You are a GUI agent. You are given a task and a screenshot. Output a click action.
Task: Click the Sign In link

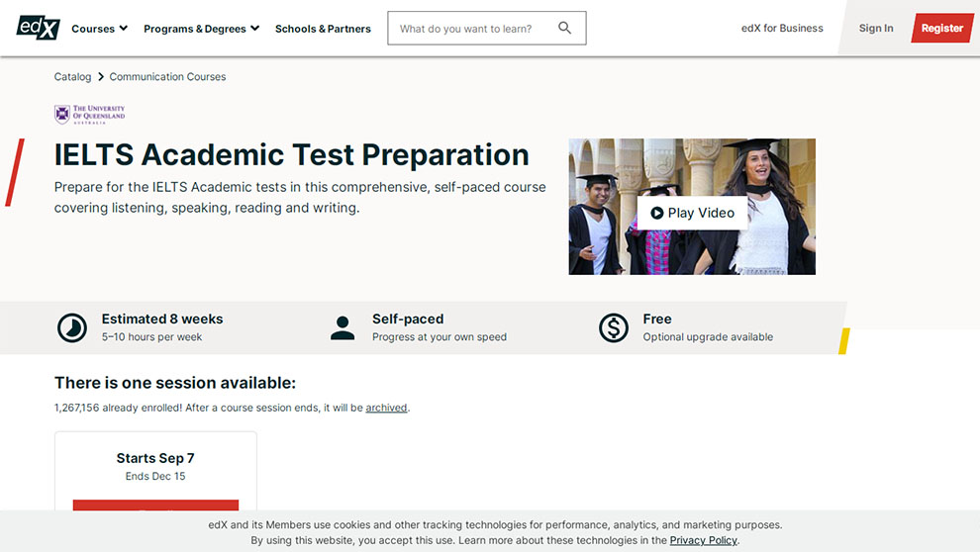coord(876,28)
